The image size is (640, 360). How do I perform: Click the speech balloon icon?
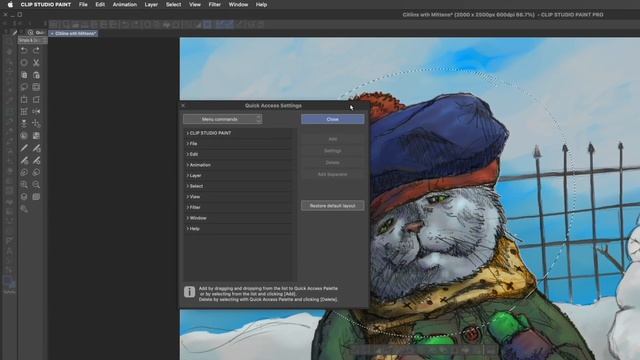pos(24,87)
